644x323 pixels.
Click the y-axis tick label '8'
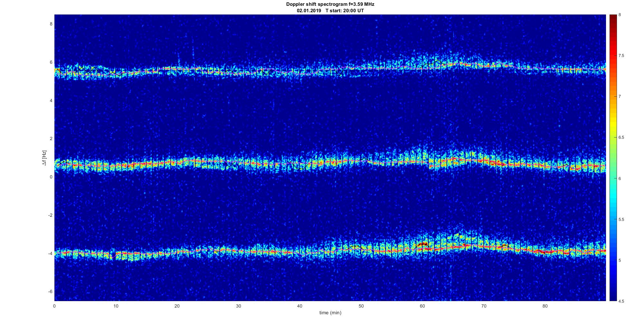(x=51, y=24)
